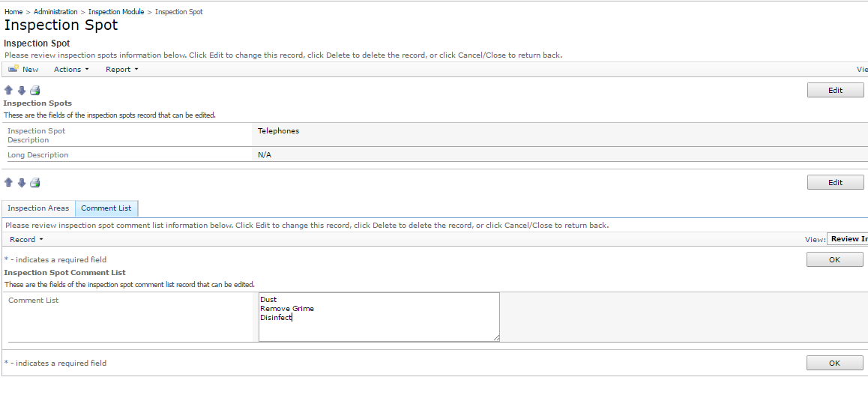Click the up arrow above Inspection Spots heading

[9, 90]
